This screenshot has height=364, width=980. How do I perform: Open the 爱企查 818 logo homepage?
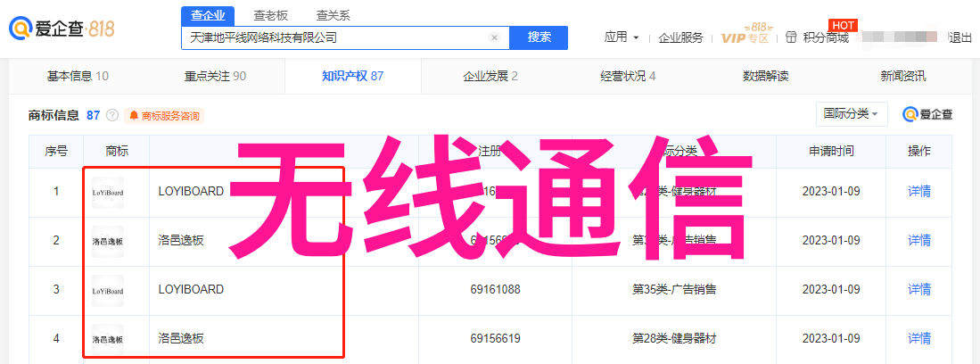[62, 29]
